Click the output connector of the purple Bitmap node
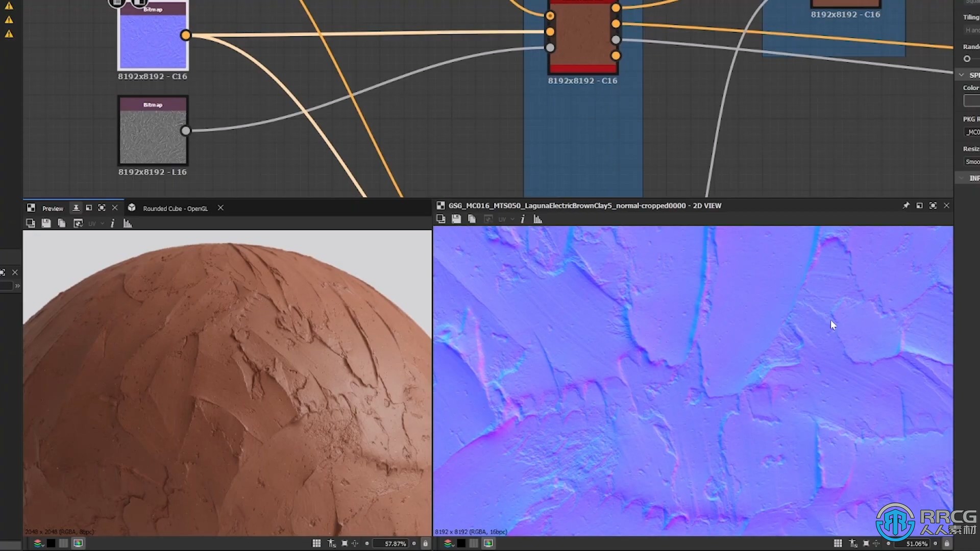The width and height of the screenshot is (980, 551). (x=186, y=35)
